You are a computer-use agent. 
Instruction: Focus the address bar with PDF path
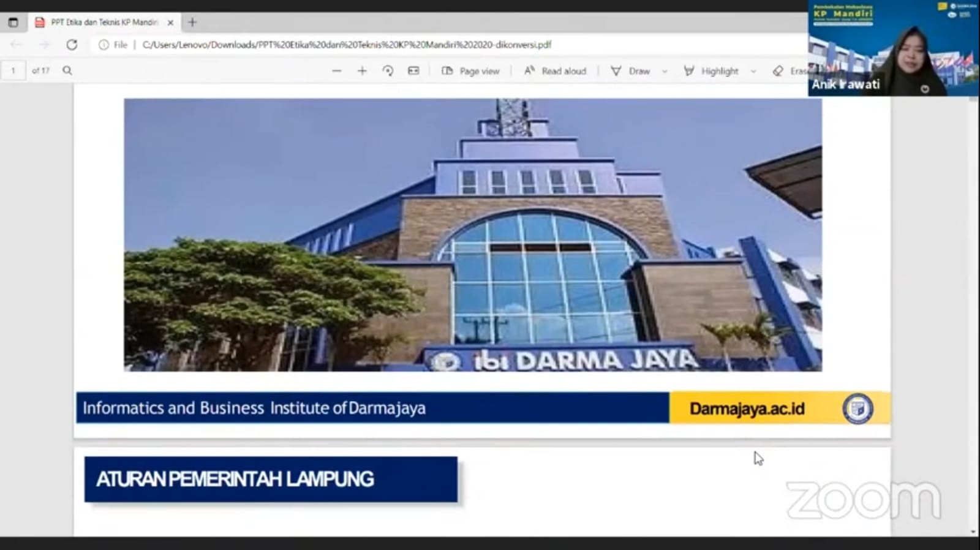(347, 45)
